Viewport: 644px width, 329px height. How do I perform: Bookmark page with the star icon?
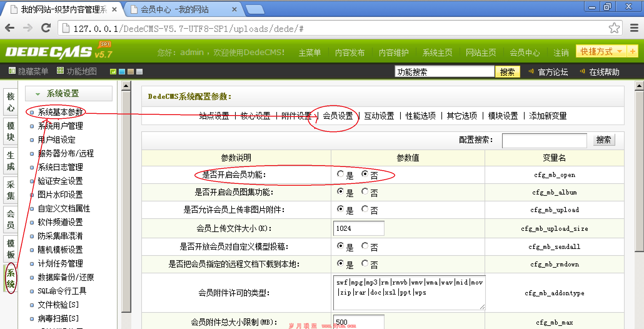pyautogui.click(x=614, y=28)
